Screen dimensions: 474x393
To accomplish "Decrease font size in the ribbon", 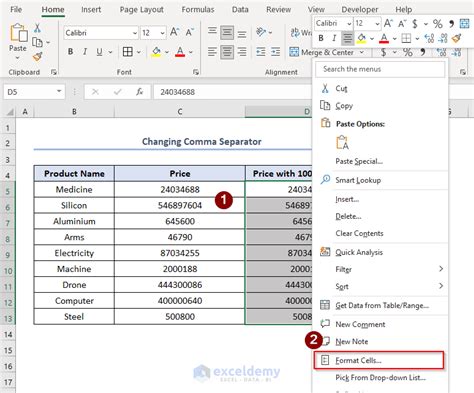I will (190, 32).
